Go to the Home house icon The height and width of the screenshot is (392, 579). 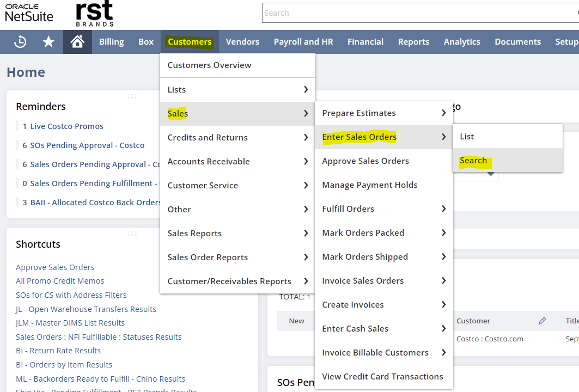77,42
